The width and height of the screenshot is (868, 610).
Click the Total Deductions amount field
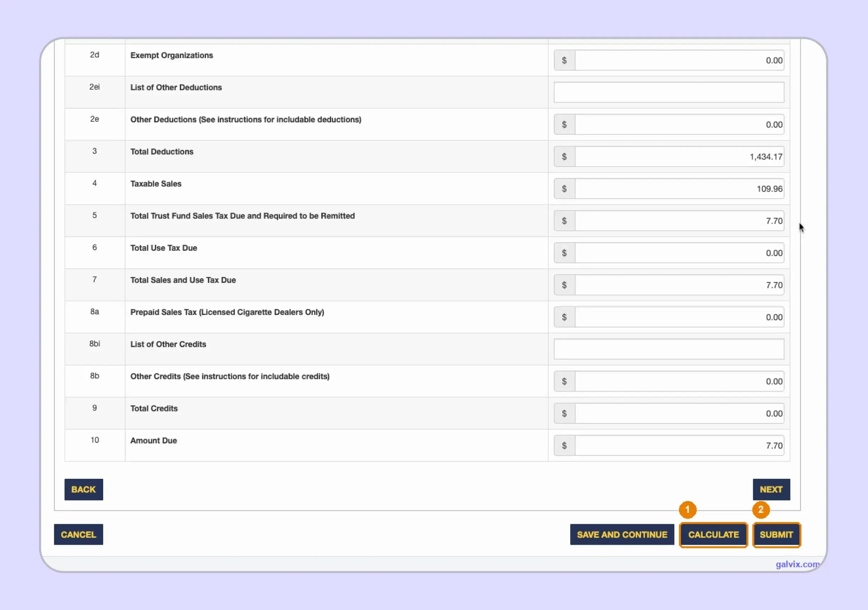coord(679,156)
